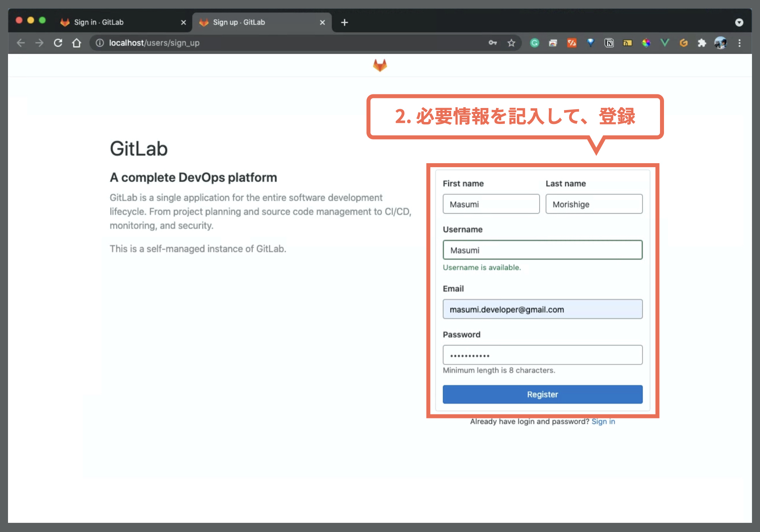Open the site information icon in address bar
This screenshot has width=760, height=532.
click(x=100, y=43)
